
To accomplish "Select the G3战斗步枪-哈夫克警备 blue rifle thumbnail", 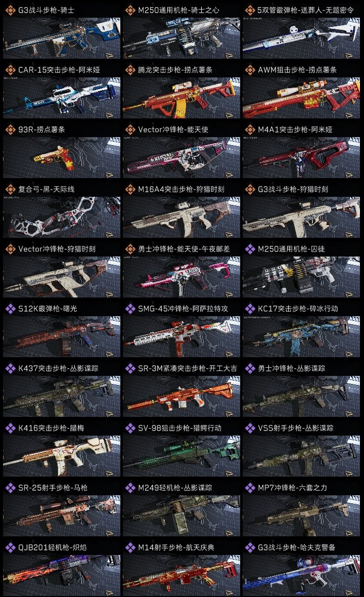I will click(301, 575).
